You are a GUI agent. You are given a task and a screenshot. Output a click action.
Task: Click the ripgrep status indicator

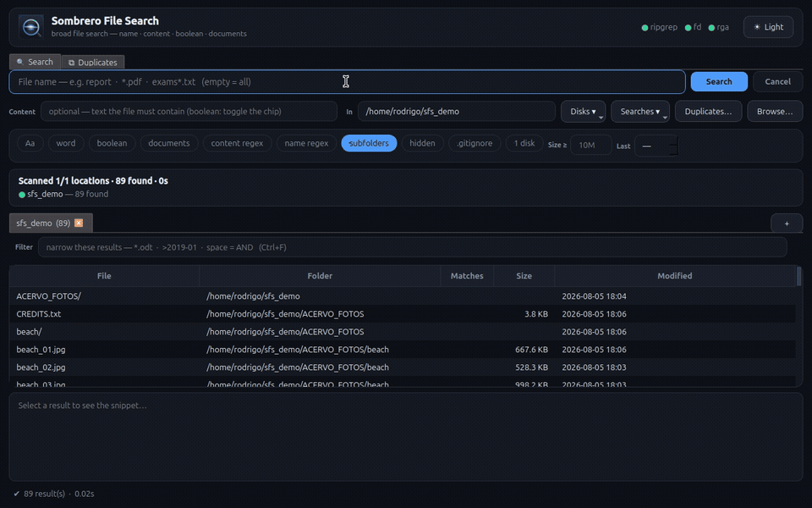(659, 27)
